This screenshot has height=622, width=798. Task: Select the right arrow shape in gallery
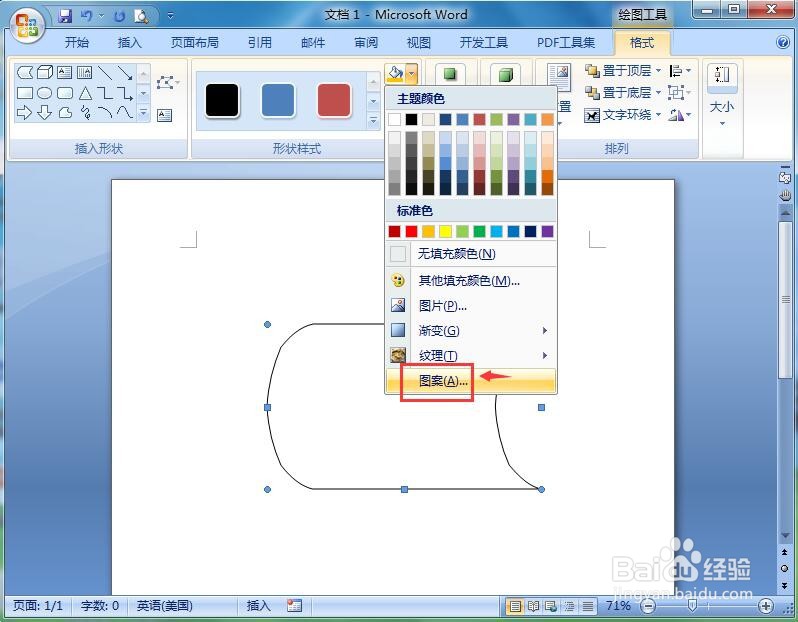coord(24,112)
